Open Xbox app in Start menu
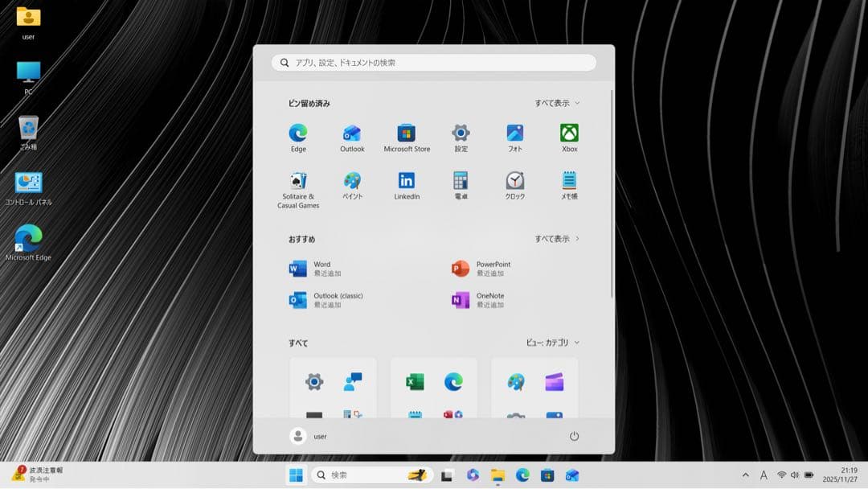 tap(569, 134)
